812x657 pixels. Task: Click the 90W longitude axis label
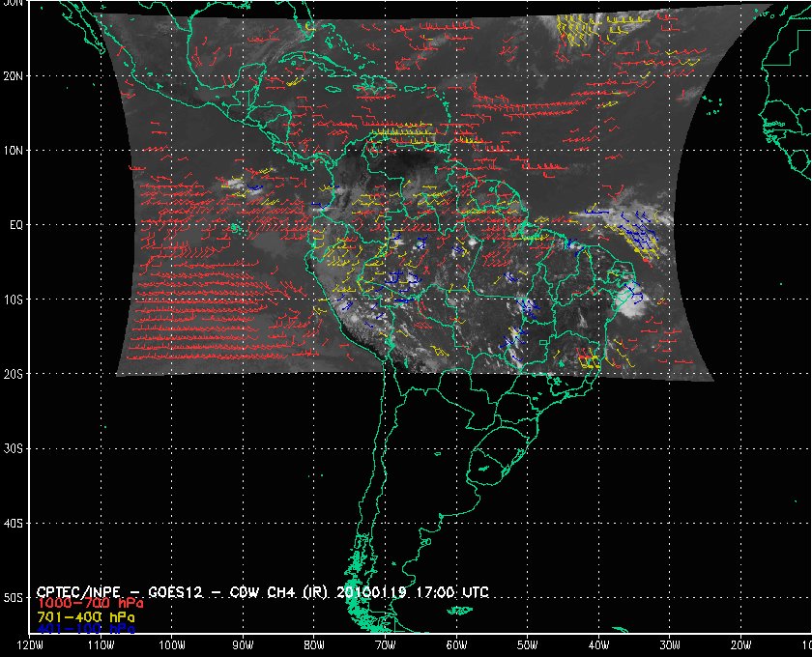(243, 644)
